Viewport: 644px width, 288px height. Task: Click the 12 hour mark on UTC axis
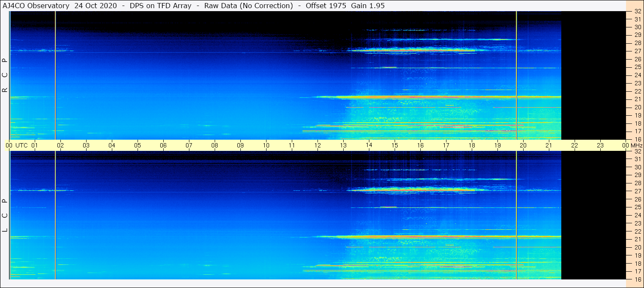coord(318,145)
